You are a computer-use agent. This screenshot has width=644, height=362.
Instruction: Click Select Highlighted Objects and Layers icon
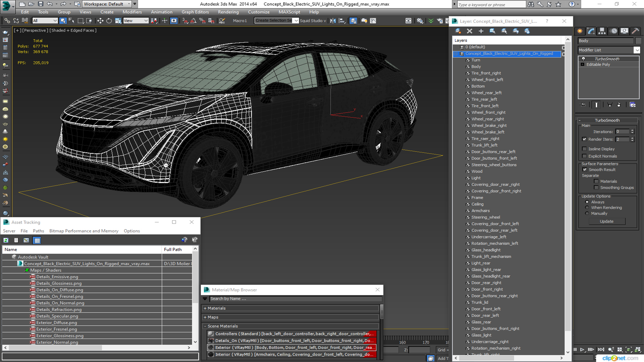[492, 31]
